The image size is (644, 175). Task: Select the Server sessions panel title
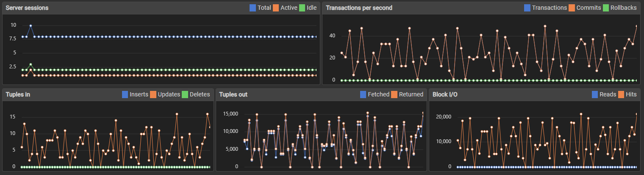tap(27, 8)
